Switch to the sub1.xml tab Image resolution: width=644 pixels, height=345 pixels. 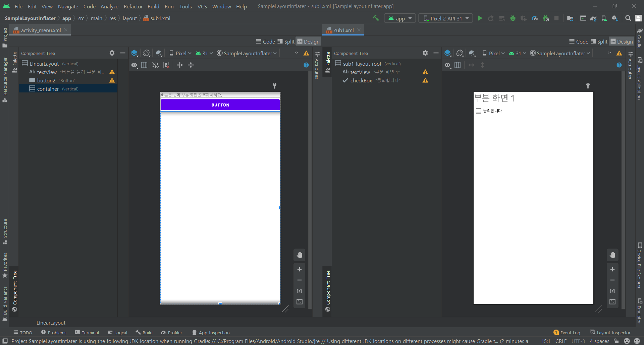[x=344, y=30]
